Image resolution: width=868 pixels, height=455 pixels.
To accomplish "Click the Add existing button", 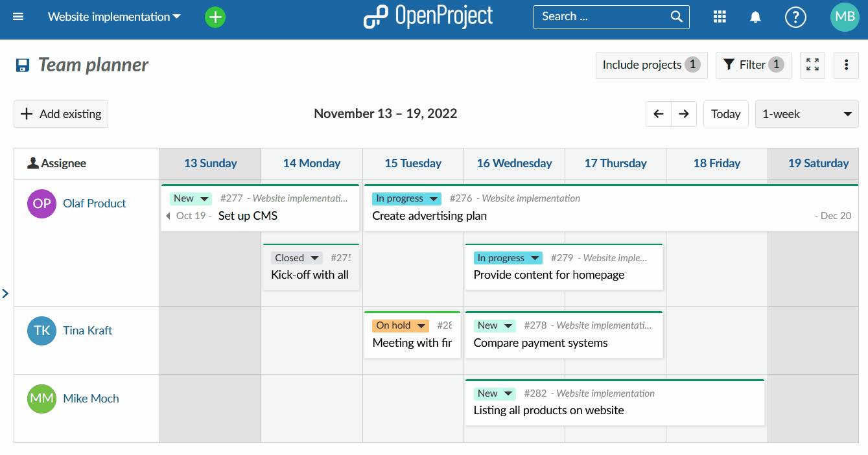I will [x=60, y=114].
